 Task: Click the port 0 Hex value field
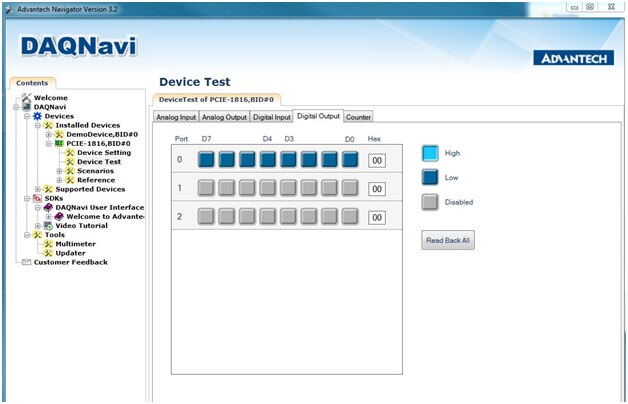tap(377, 160)
